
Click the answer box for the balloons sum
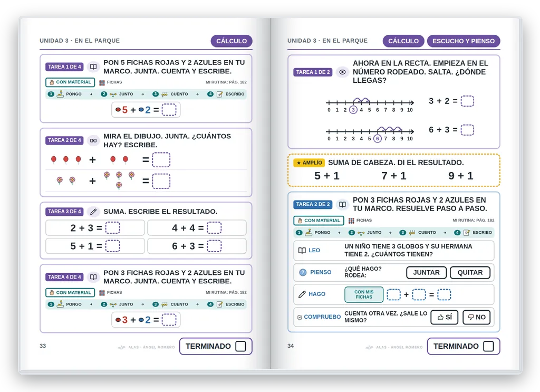pos(161,160)
